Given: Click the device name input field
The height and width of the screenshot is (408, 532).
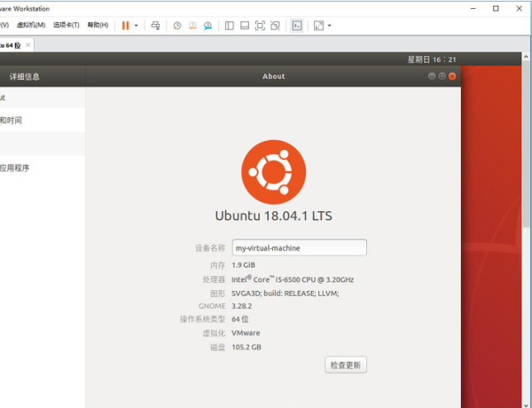Looking at the screenshot, I should point(300,247).
